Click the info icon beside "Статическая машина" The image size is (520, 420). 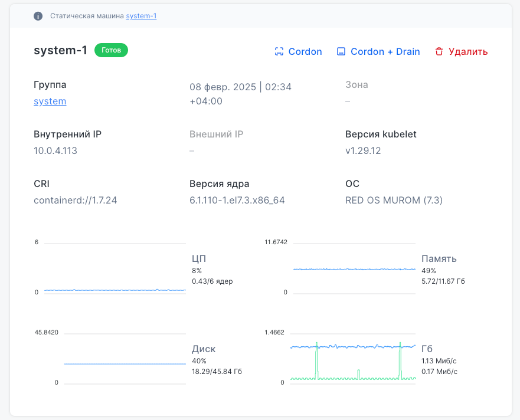(38, 16)
